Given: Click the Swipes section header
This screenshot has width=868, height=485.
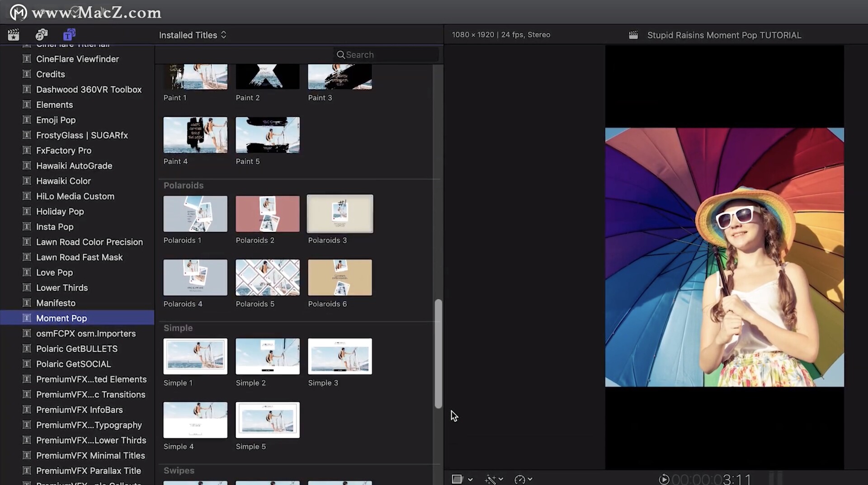Looking at the screenshot, I should (x=179, y=471).
